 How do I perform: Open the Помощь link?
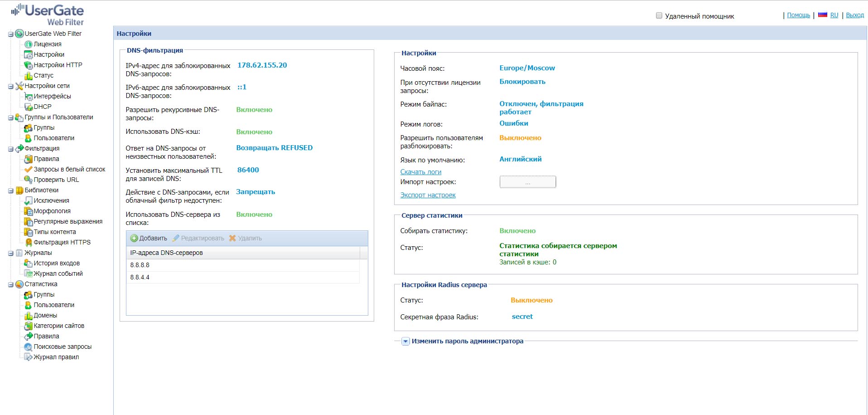[x=798, y=15]
